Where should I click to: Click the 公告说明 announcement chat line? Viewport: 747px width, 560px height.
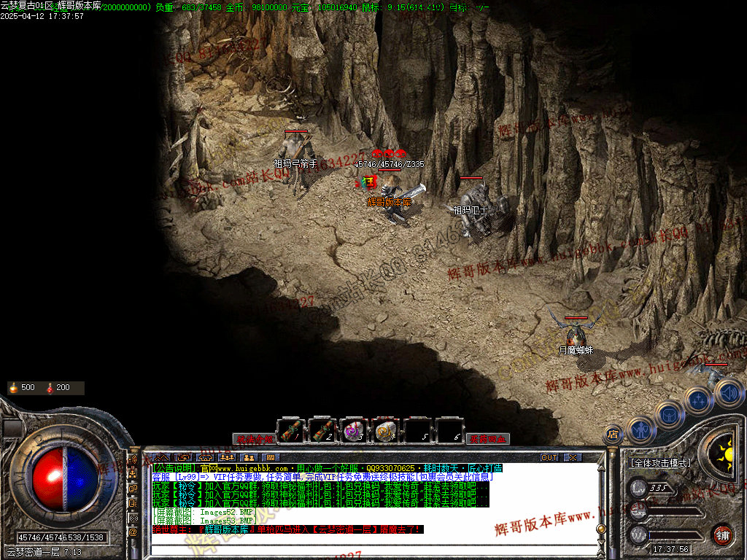327,469
